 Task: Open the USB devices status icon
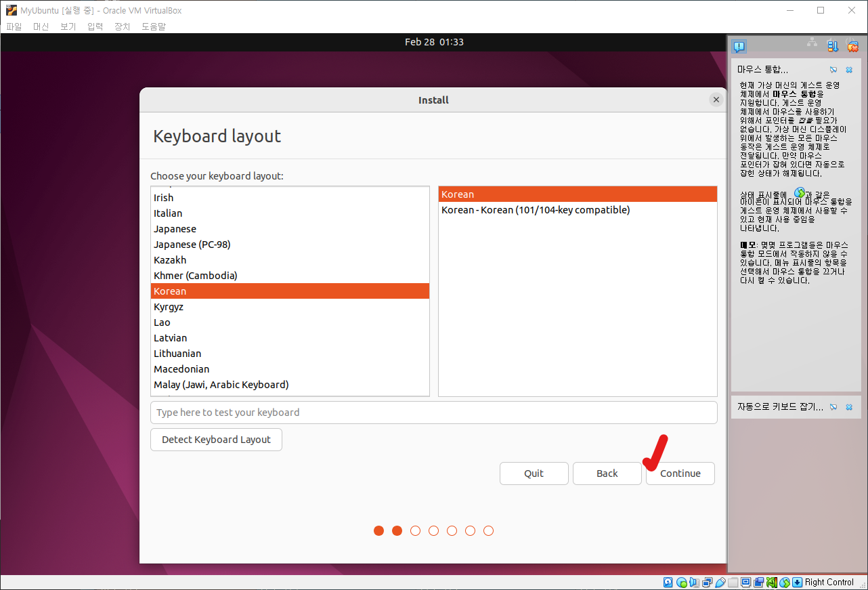click(720, 583)
